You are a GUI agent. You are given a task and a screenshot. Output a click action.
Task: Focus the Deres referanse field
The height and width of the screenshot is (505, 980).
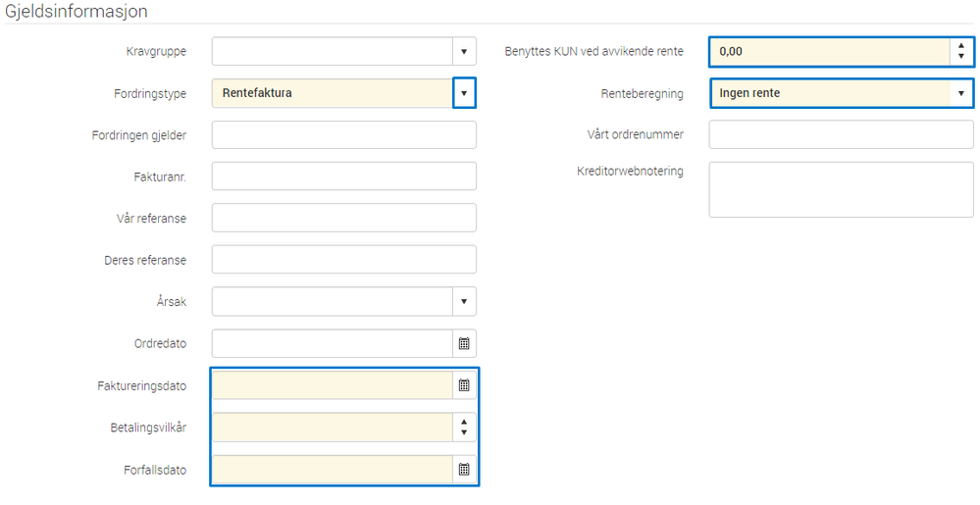[343, 260]
